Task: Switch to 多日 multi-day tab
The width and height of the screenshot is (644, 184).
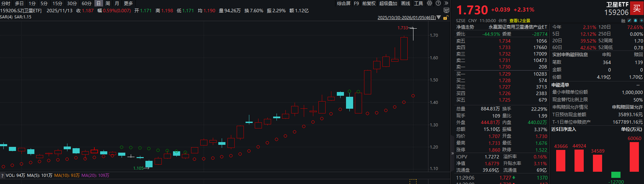Action: pos(19,3)
